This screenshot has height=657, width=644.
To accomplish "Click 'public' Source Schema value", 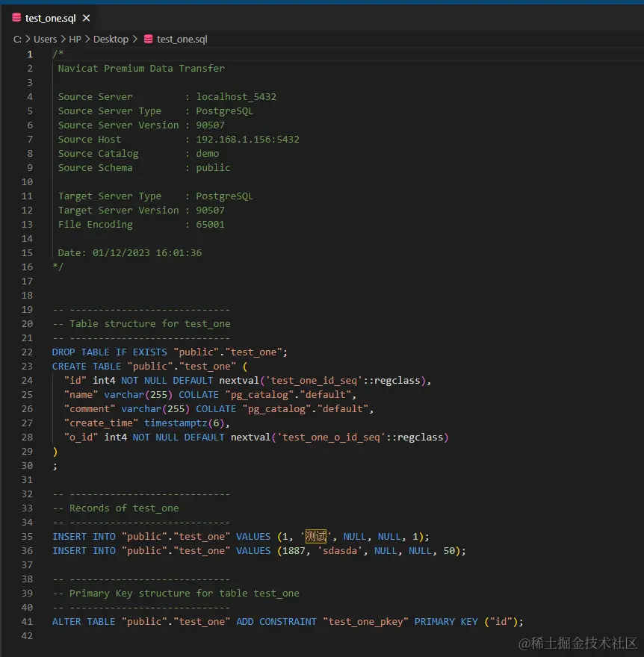I will point(213,167).
